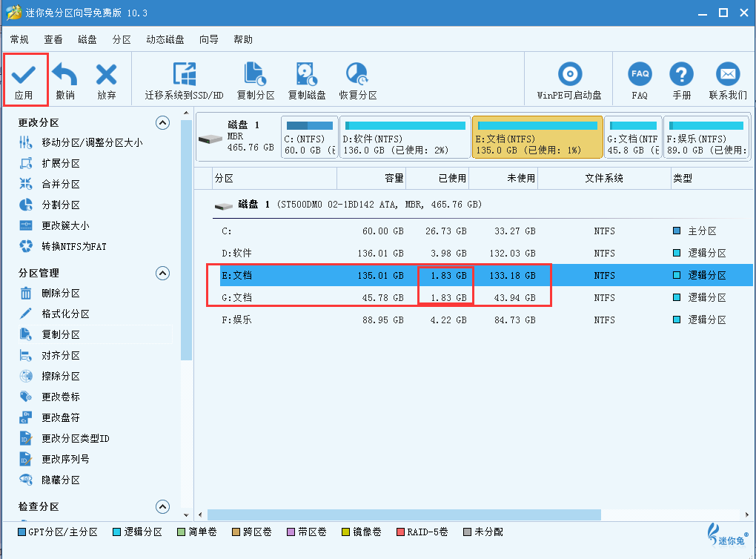Open the 帮助 menu
Image resolution: width=756 pixels, height=559 pixels.
pyautogui.click(x=243, y=39)
